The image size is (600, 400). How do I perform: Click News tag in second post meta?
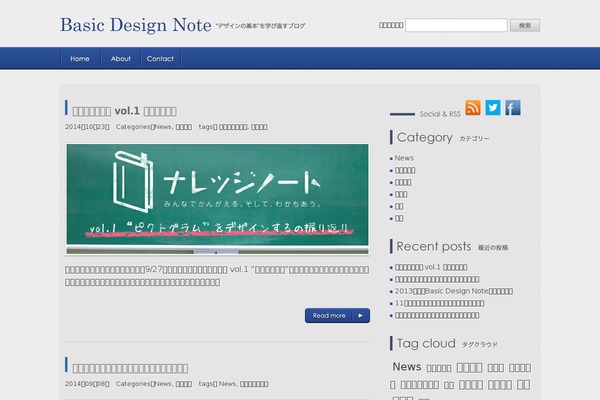click(227, 384)
